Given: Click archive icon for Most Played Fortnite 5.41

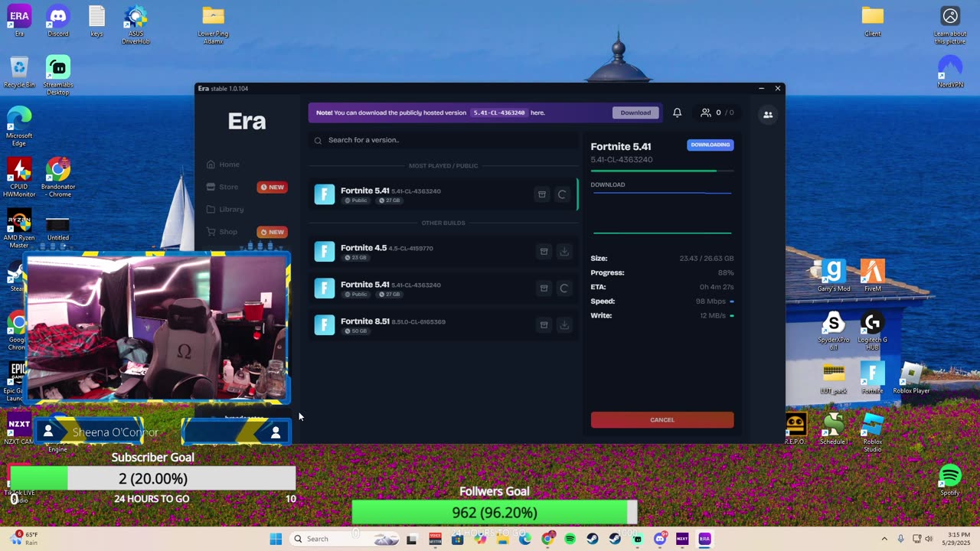Looking at the screenshot, I should (541, 194).
